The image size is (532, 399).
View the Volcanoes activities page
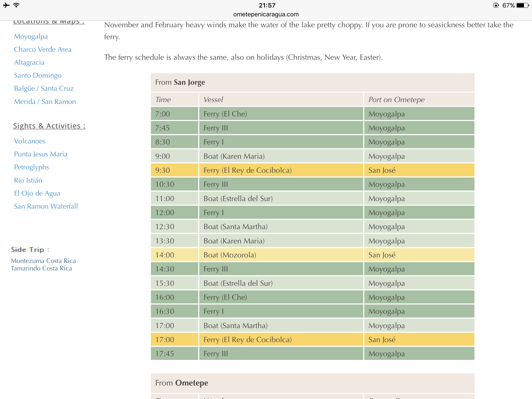coord(30,141)
